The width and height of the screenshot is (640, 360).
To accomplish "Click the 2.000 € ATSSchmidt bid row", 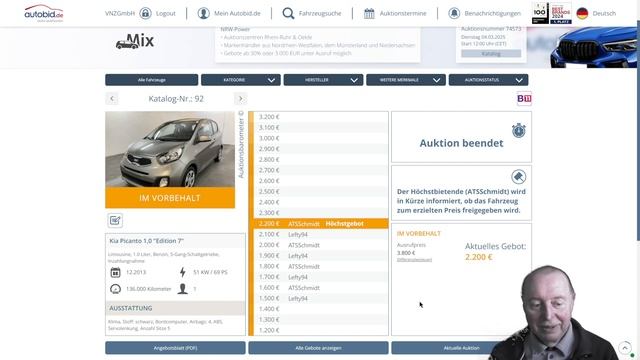I will tap(321, 245).
